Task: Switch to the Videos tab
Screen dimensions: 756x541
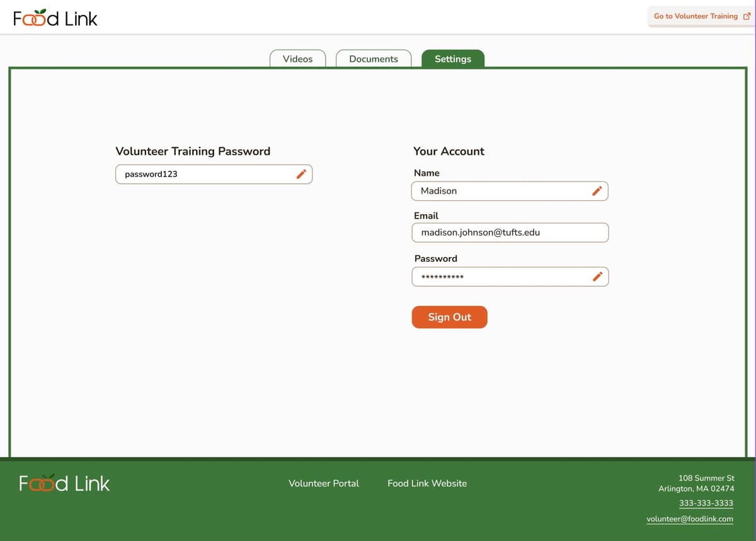Action: click(297, 59)
